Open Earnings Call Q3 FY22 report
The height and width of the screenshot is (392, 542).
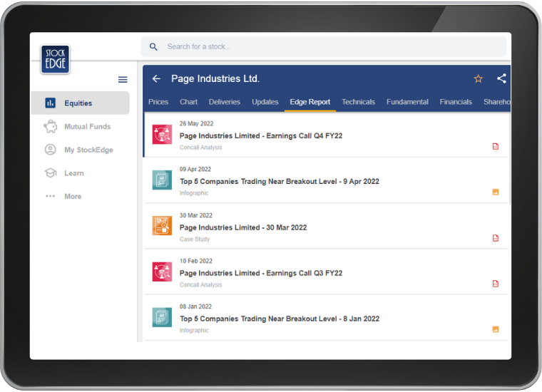pyautogui.click(x=326, y=272)
